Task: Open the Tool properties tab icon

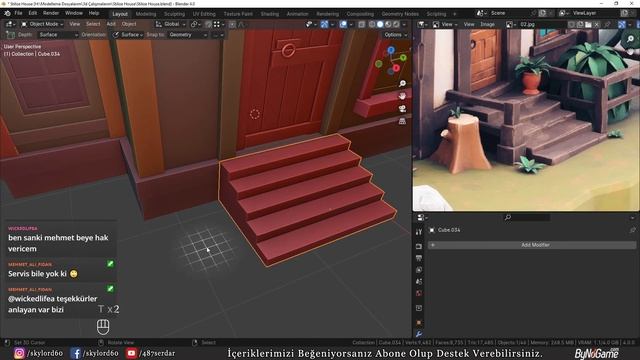Action: click(x=419, y=232)
